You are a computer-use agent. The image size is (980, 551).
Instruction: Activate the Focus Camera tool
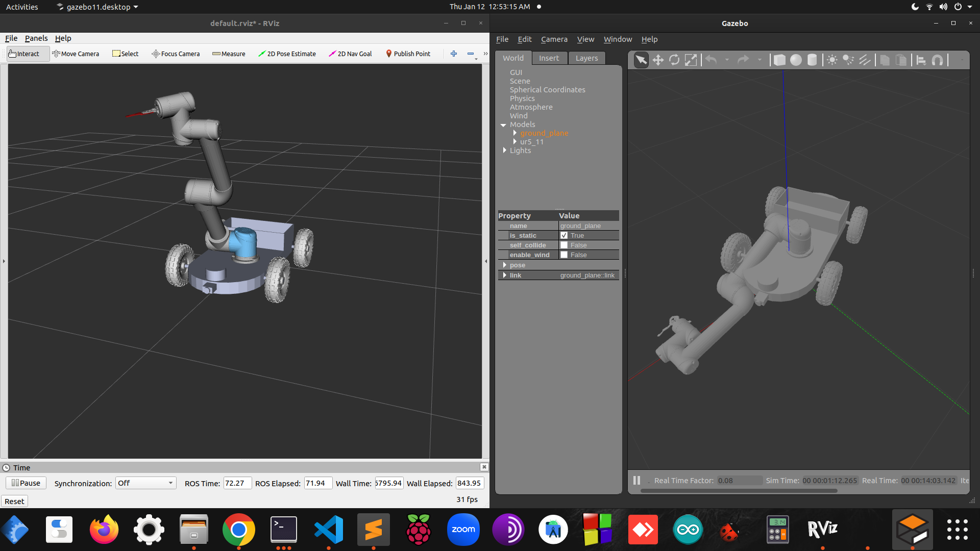coord(176,54)
